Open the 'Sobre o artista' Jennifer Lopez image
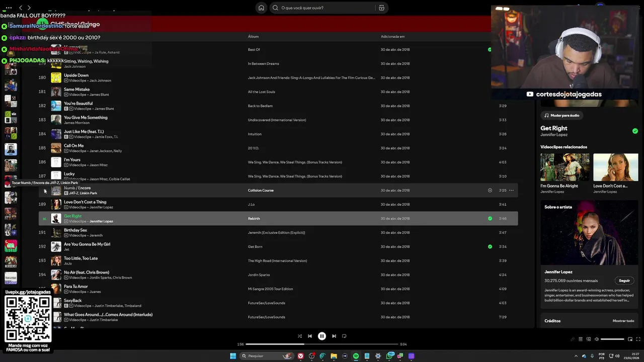644x362 pixels. (x=589, y=233)
